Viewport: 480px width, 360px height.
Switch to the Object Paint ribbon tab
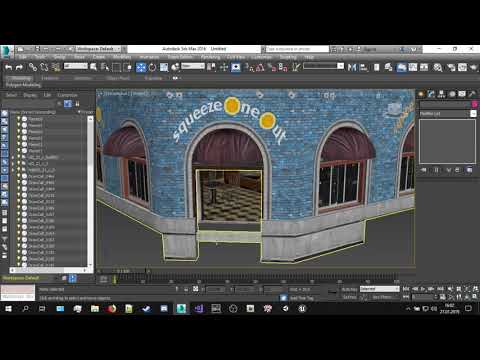coord(118,78)
